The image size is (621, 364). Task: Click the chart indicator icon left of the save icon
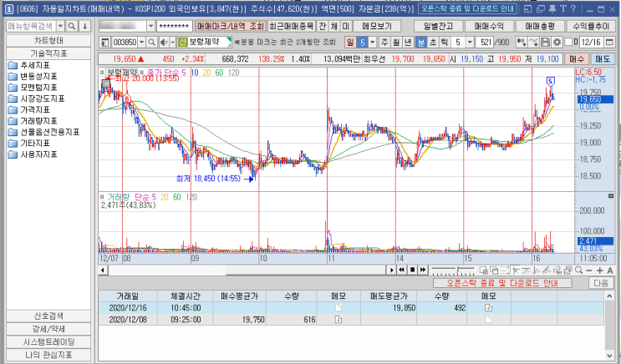[x=534, y=42]
